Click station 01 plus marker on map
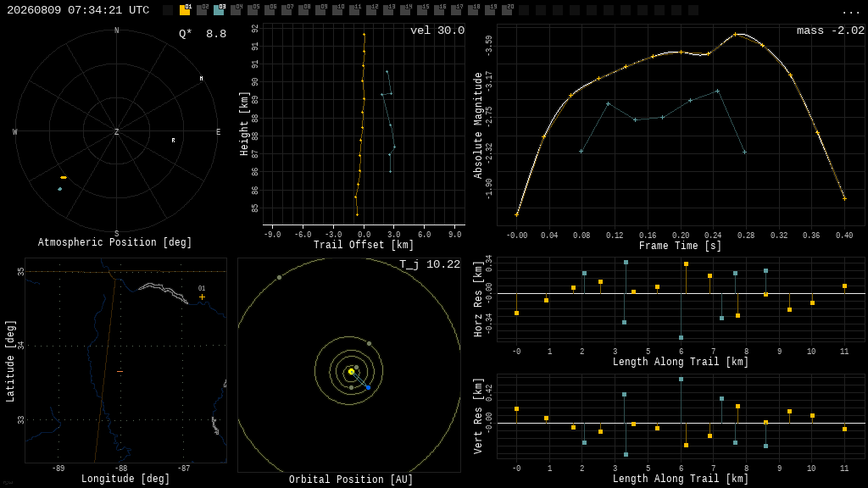 pos(202,297)
